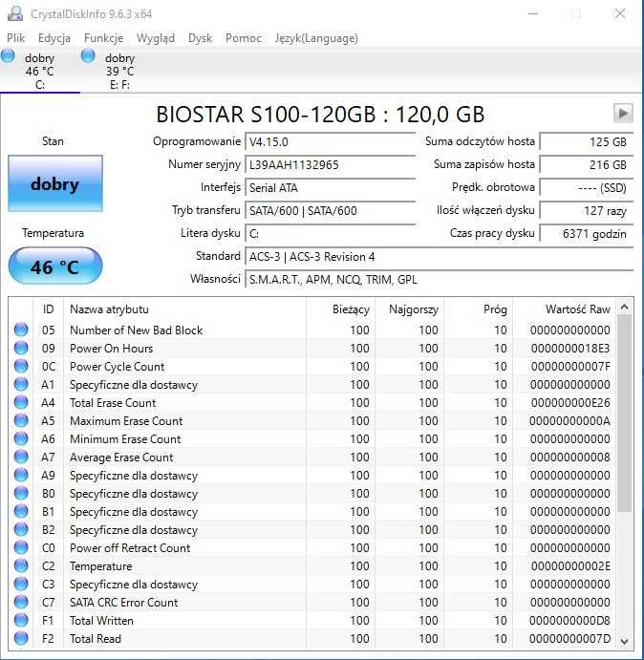The width and height of the screenshot is (644, 660).
Task: Click status icon of attribute B1 row
Action: click(21, 511)
